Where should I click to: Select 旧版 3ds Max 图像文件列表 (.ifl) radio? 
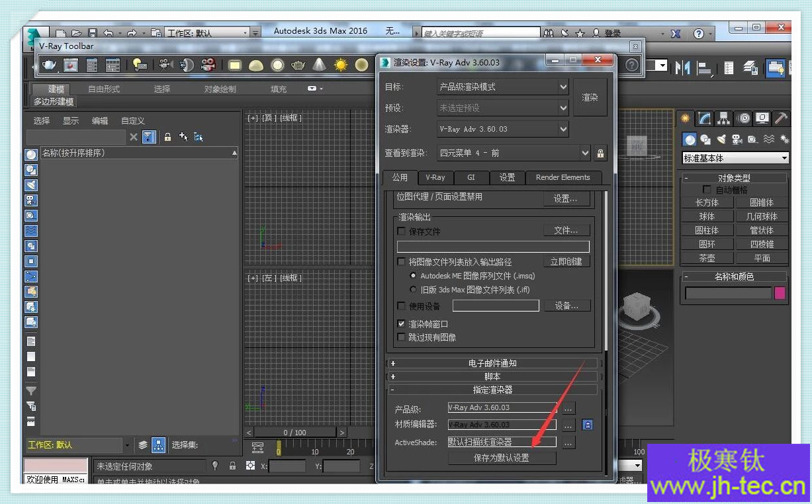click(x=414, y=290)
